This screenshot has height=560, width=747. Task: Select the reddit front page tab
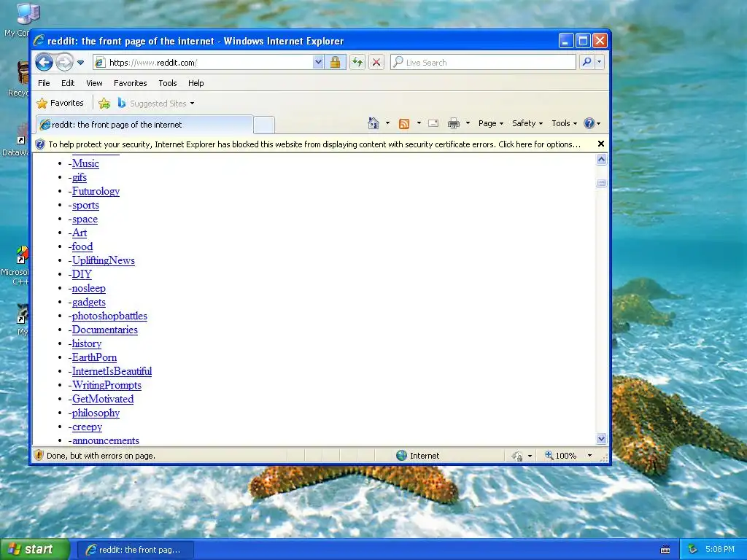[144, 124]
